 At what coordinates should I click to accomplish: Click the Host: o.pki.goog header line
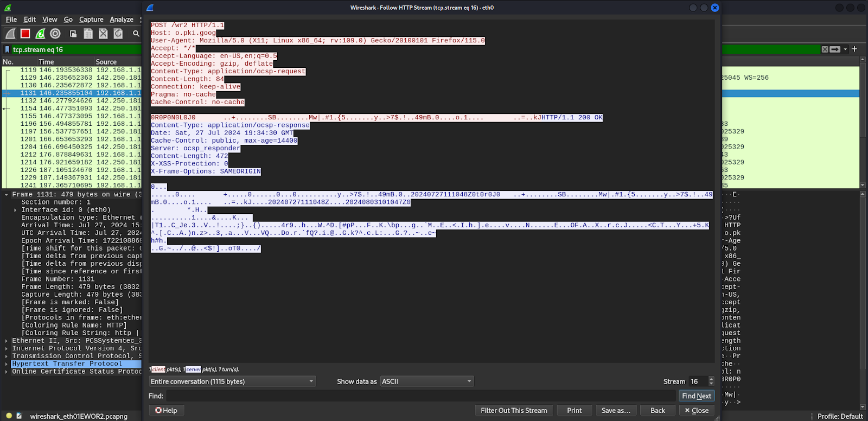click(x=183, y=33)
